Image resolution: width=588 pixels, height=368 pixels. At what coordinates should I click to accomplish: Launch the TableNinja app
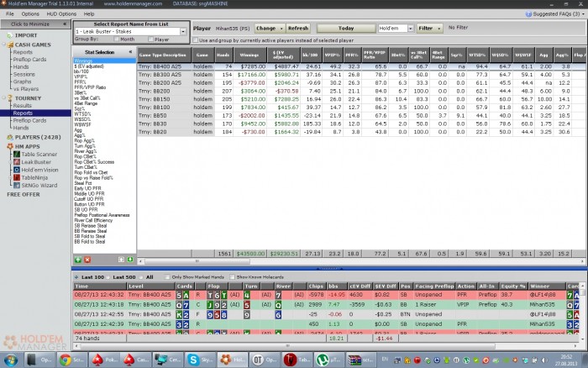click(x=34, y=176)
